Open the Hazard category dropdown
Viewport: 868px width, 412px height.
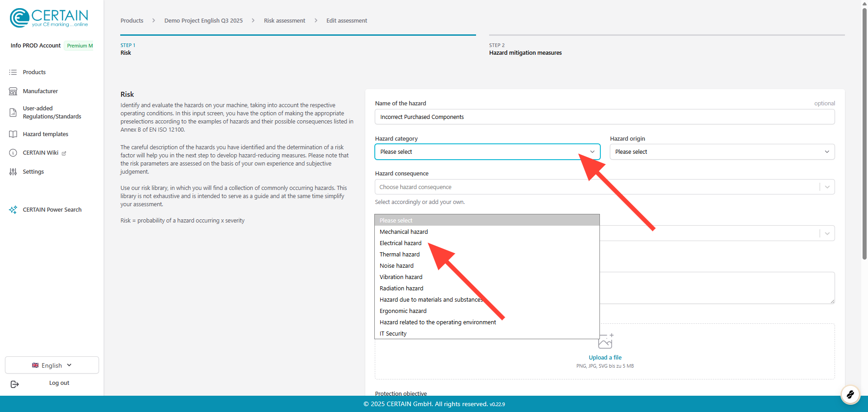[487, 152]
